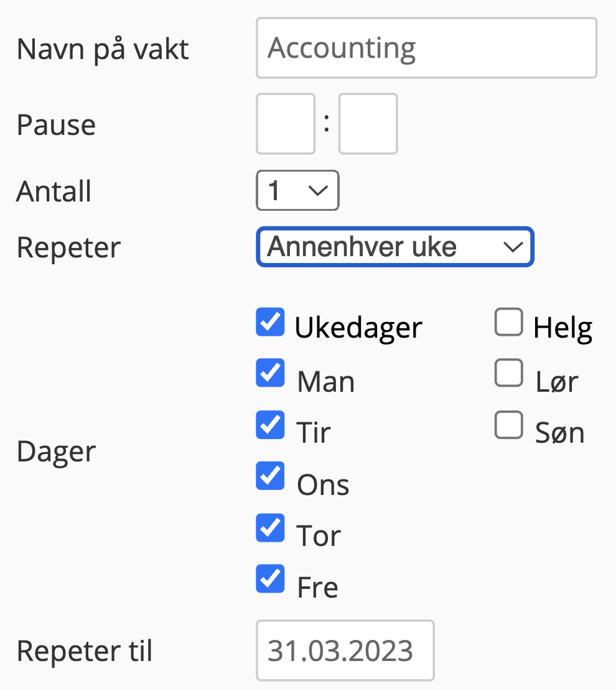Uncheck the Tor checkbox
This screenshot has width=616, height=689.
[x=271, y=528]
